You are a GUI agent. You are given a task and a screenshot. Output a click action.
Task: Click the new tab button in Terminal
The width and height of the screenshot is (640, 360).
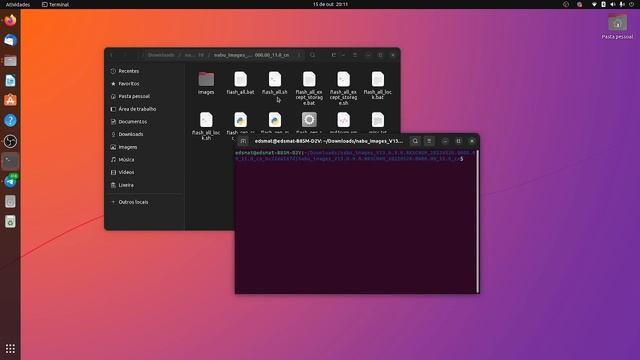(243, 141)
